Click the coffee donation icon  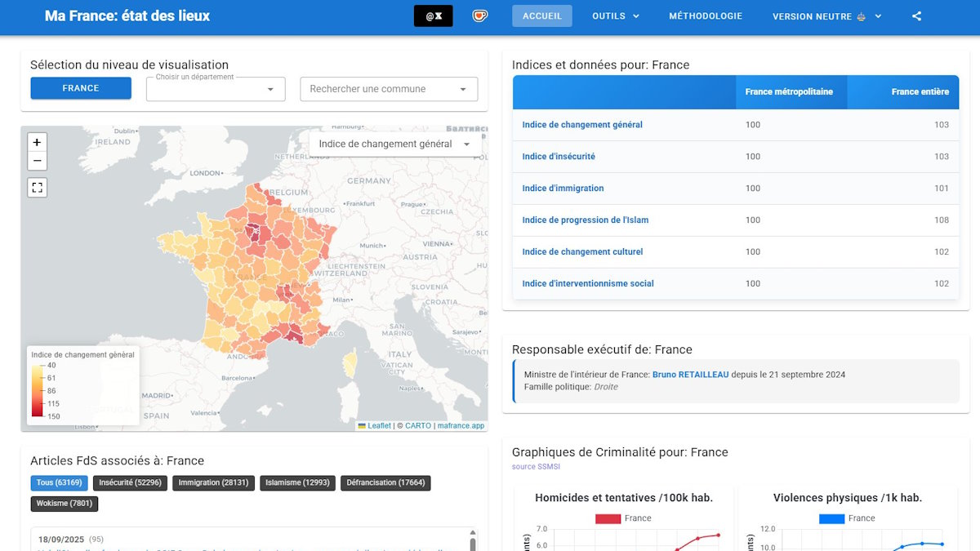tap(480, 16)
